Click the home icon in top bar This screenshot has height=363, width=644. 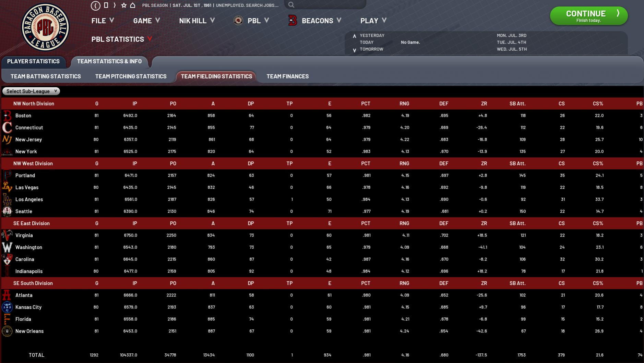pyautogui.click(x=133, y=5)
